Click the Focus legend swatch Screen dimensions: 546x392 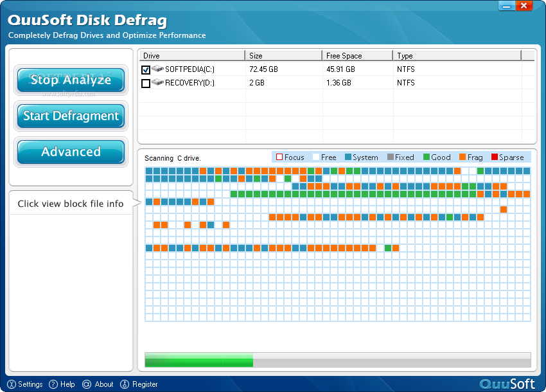pos(279,157)
